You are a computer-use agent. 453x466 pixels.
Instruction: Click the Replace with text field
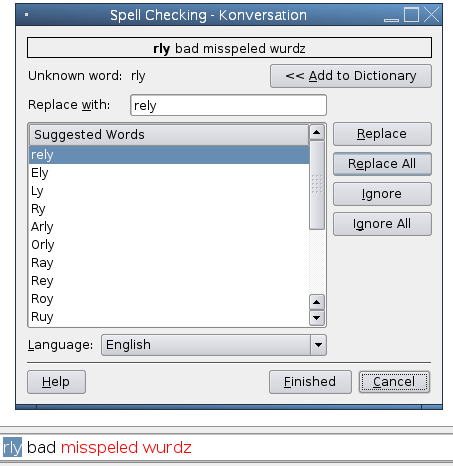228,105
